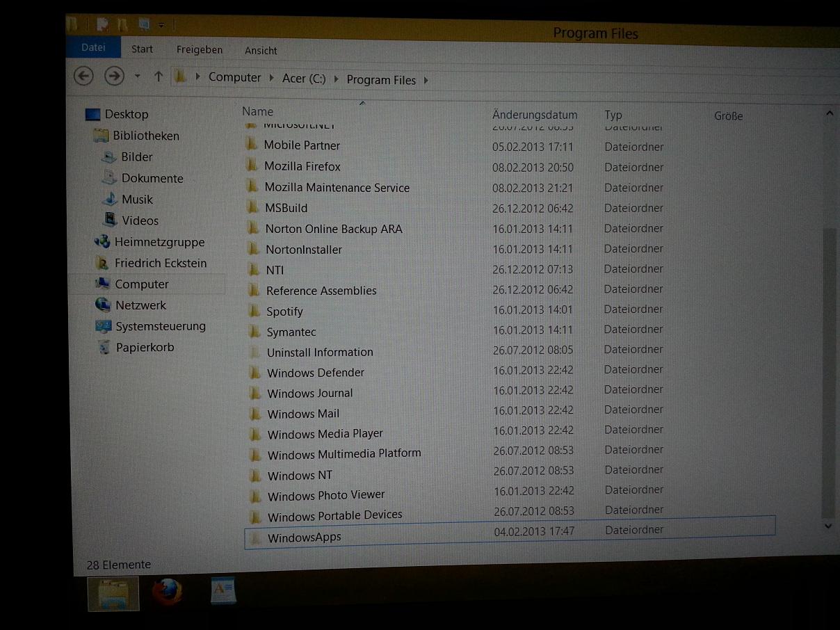Sort by the Typ column header
Viewport: 840px width, 630px height.
613,115
